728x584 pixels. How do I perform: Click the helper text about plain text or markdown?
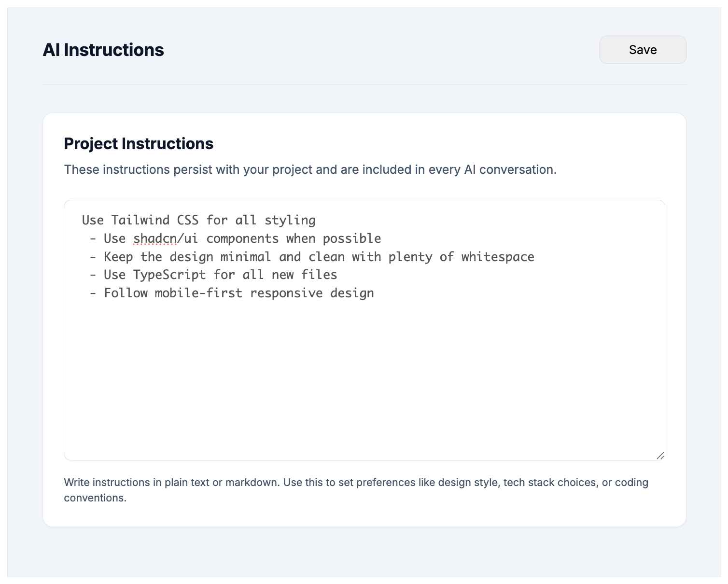(x=356, y=483)
